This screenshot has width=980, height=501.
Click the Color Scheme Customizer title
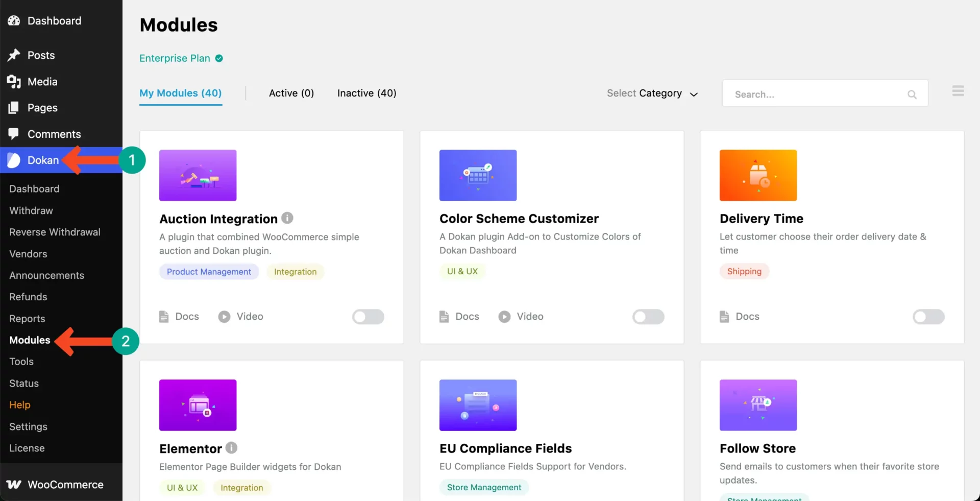tap(519, 219)
